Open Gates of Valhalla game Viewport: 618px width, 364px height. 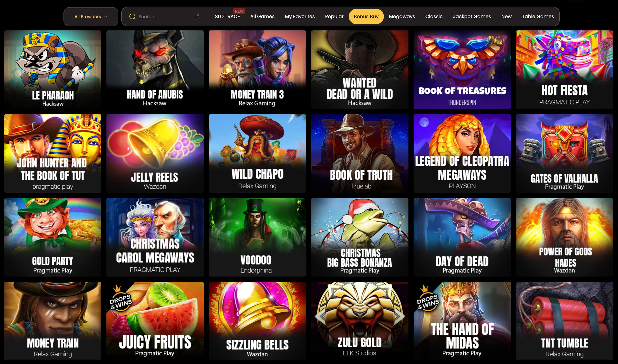[564, 153]
